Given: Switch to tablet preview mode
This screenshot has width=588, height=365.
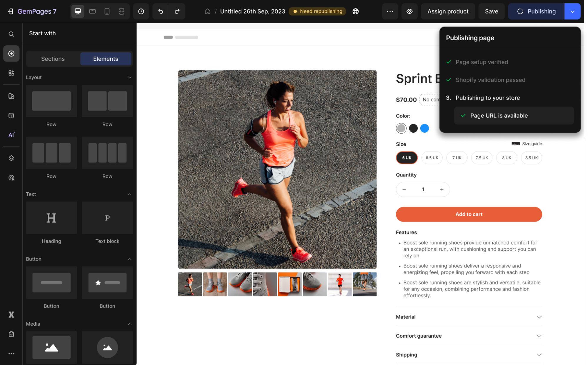Looking at the screenshot, I should 92,11.
